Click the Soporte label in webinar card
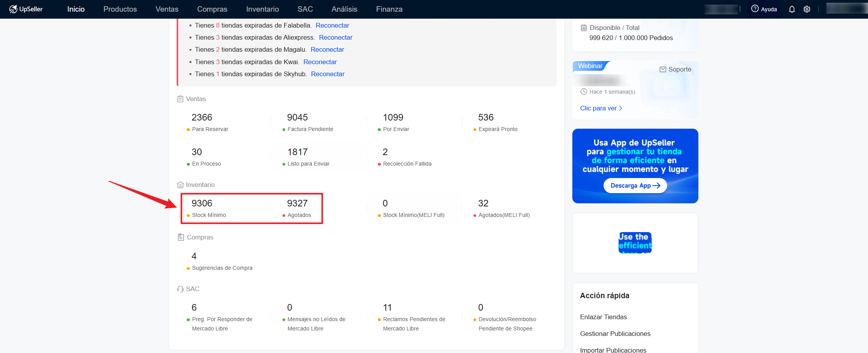Viewport: 868px width, 353px height. point(680,69)
